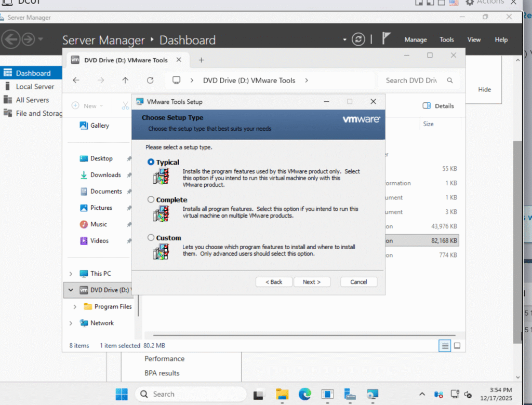This screenshot has height=405, width=532.
Task: Expand the This PC tree node
Action: pyautogui.click(x=71, y=274)
